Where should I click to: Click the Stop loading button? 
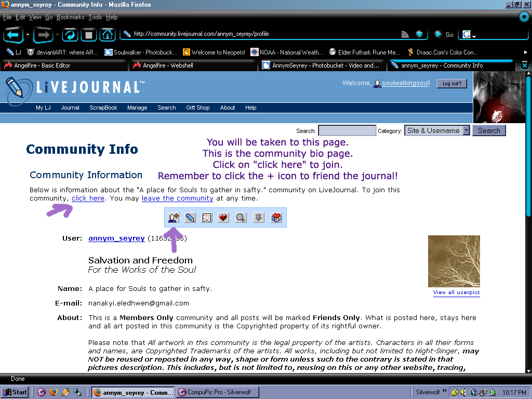tap(88, 35)
